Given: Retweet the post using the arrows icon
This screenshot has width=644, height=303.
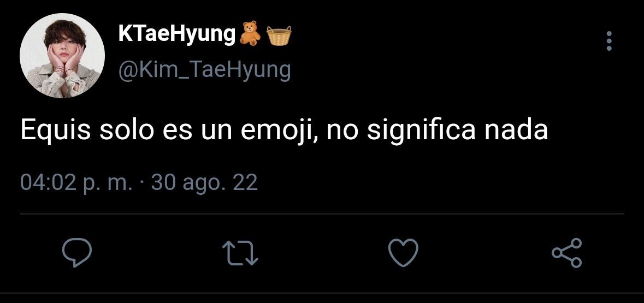Looking at the screenshot, I should (240, 252).
